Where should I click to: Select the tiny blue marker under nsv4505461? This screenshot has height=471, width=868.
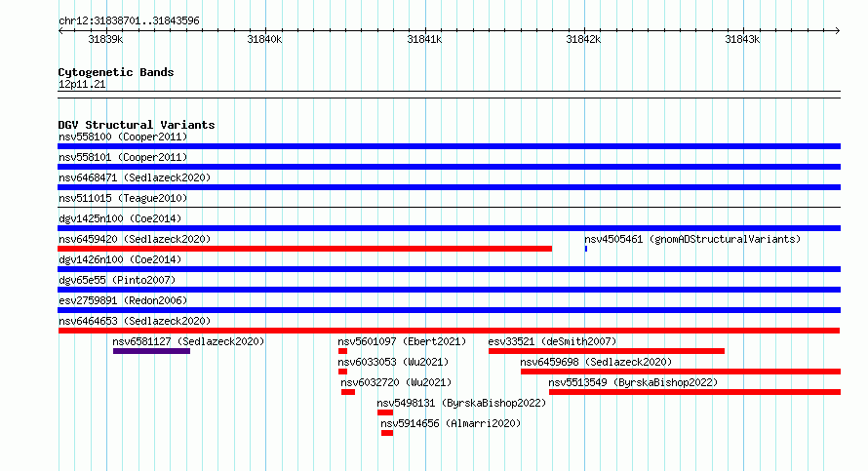(x=586, y=249)
